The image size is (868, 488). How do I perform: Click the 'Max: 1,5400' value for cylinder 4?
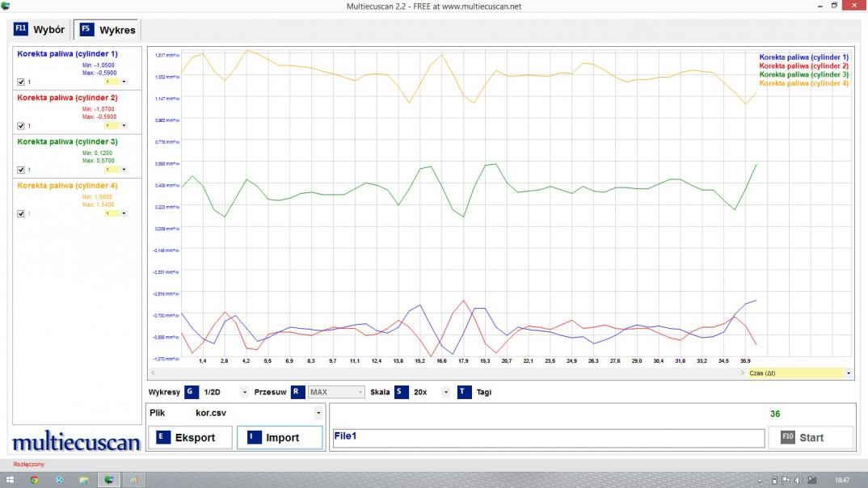tap(99, 204)
